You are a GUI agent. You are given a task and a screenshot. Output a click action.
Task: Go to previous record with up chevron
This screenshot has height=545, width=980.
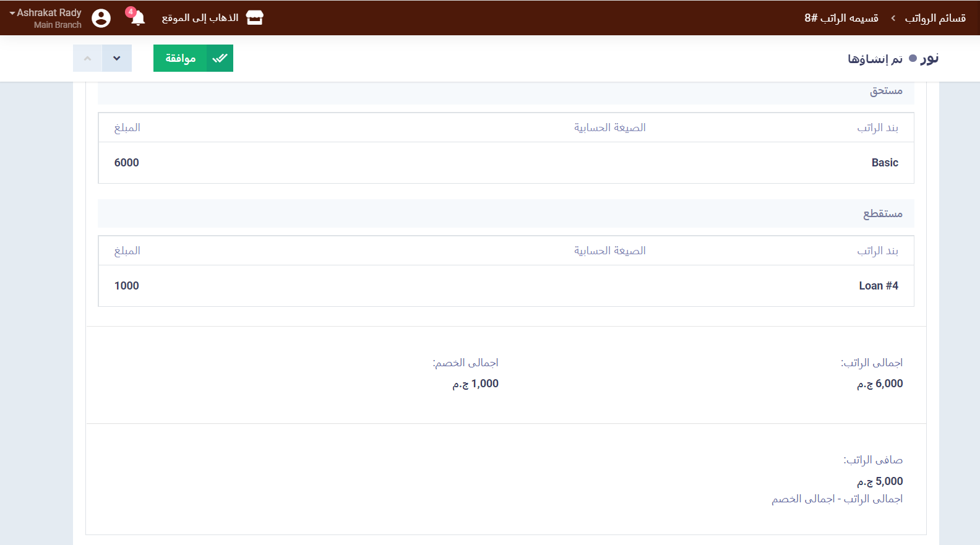coord(87,58)
